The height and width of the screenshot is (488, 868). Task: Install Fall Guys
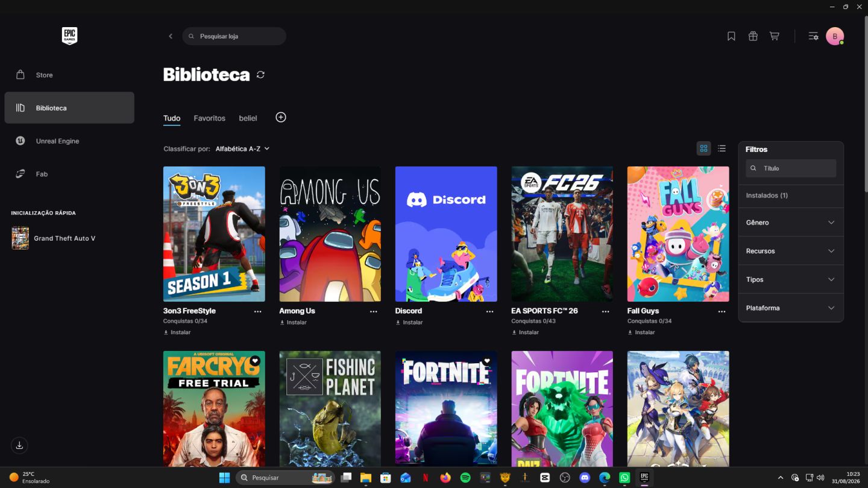pyautogui.click(x=641, y=332)
